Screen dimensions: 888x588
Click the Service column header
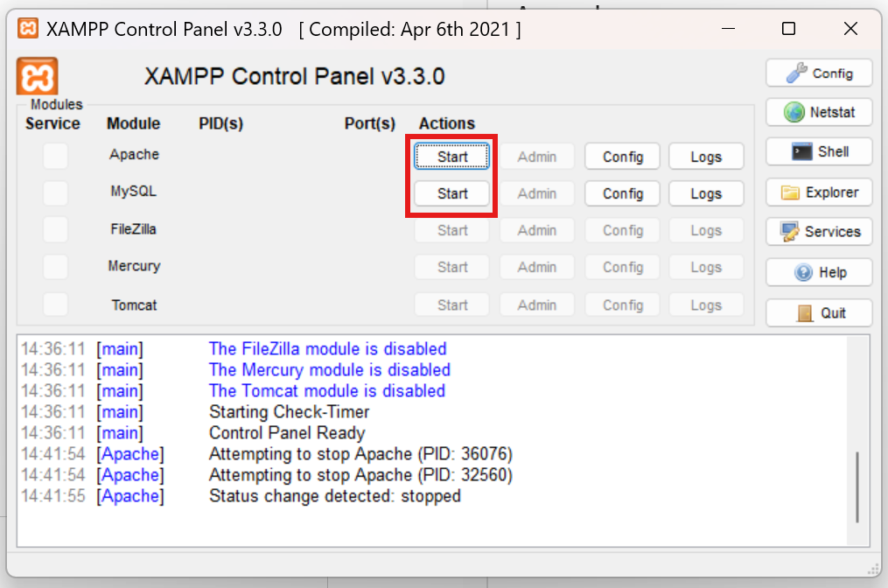[x=52, y=123]
